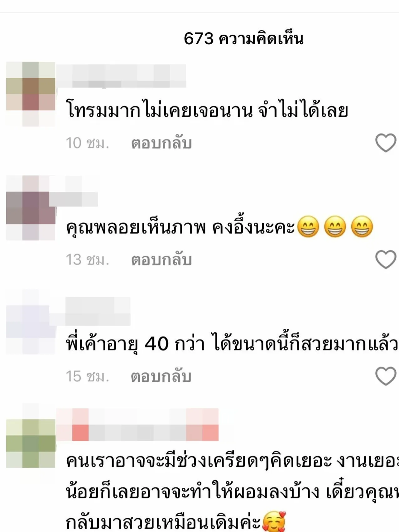399x532 pixels.
Task: Click ตอบกลับ under the 13 ชม. comment
Action: click(x=161, y=260)
